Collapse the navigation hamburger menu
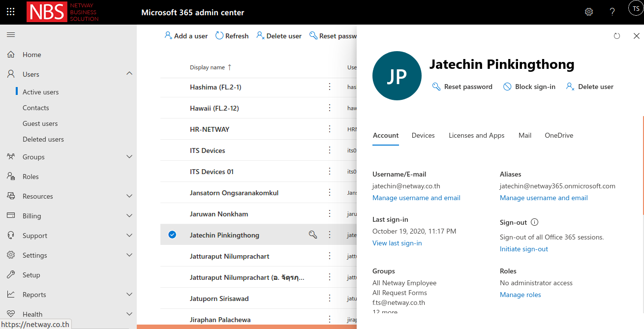This screenshot has width=644, height=329. pos(11,35)
